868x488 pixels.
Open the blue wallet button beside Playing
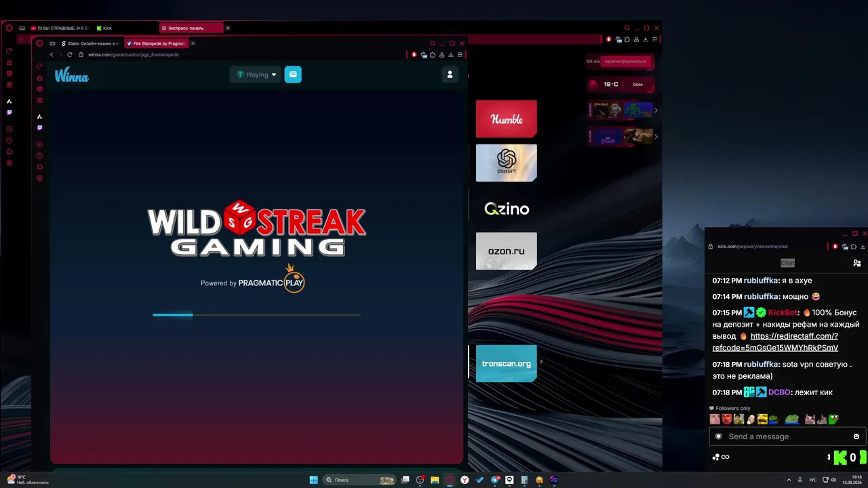point(293,75)
